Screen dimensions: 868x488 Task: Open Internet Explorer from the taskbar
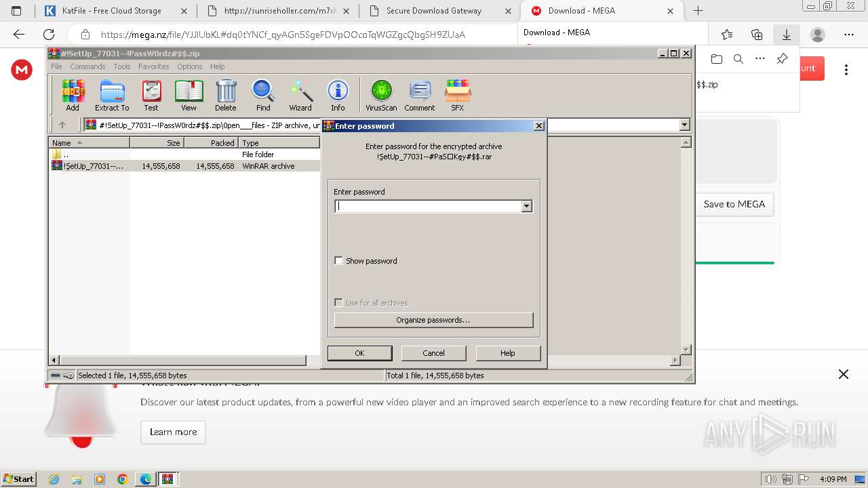(x=54, y=479)
